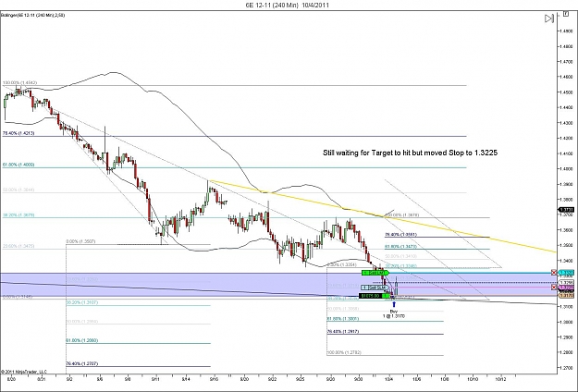Click Fibonacci label '61.80% (1.4009)'
This screenshot has height=392, width=578.
point(18,165)
